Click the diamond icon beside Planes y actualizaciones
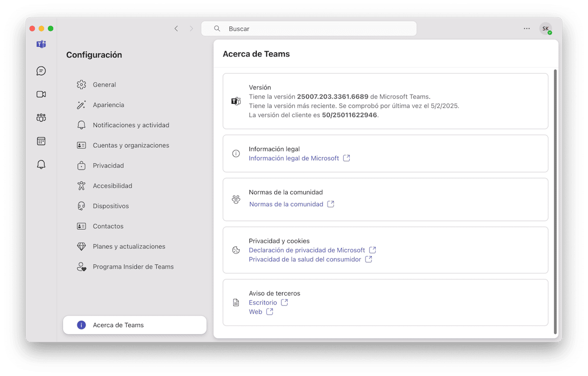The height and width of the screenshot is (376, 588). coord(81,246)
